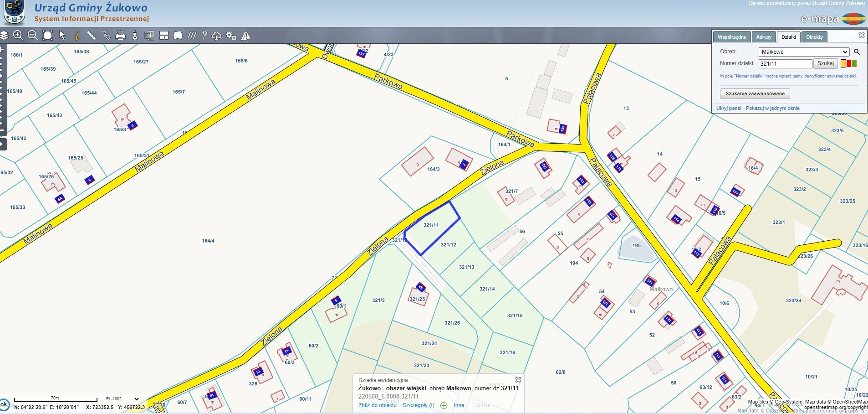
Task: Open the gears settings icon
Action: 231,36
